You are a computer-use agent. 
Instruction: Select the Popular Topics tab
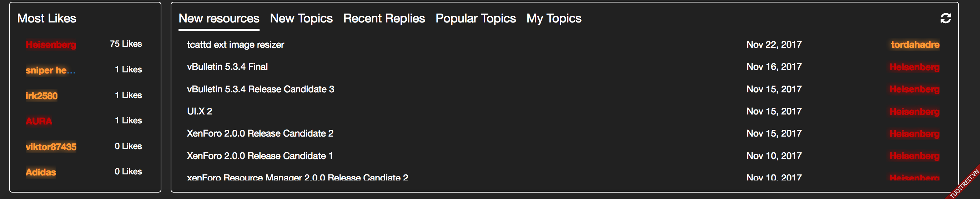pos(476,19)
